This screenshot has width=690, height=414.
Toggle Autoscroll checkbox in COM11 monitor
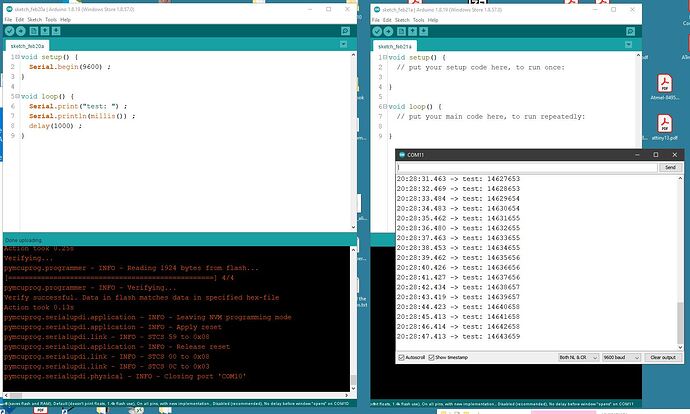[x=401, y=357]
